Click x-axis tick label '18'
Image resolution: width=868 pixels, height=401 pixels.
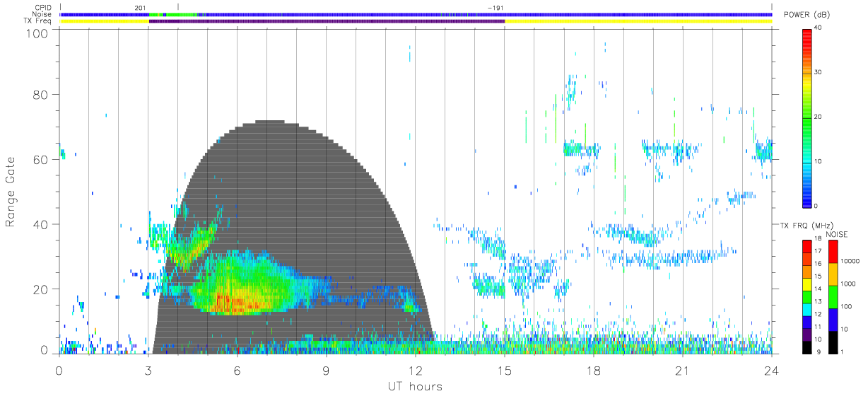pos(593,370)
